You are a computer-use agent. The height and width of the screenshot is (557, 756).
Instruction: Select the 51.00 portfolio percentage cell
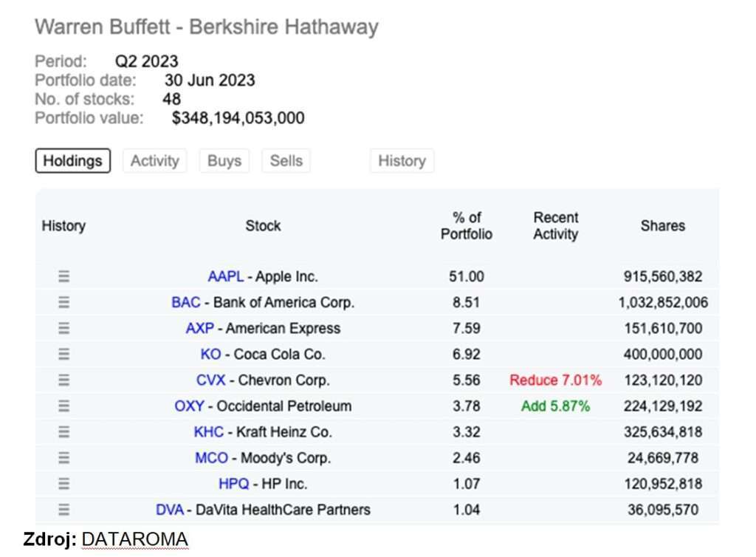point(467,276)
